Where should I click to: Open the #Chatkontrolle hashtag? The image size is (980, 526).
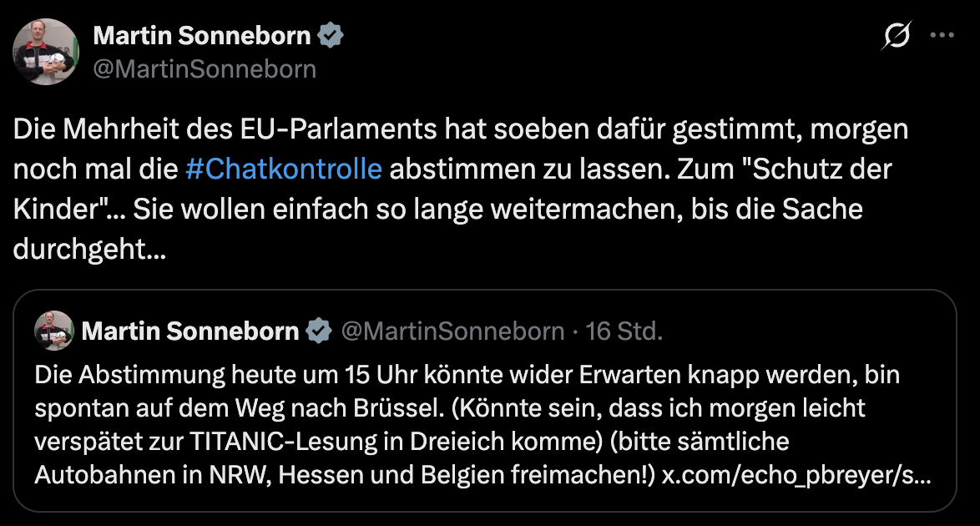click(x=284, y=168)
